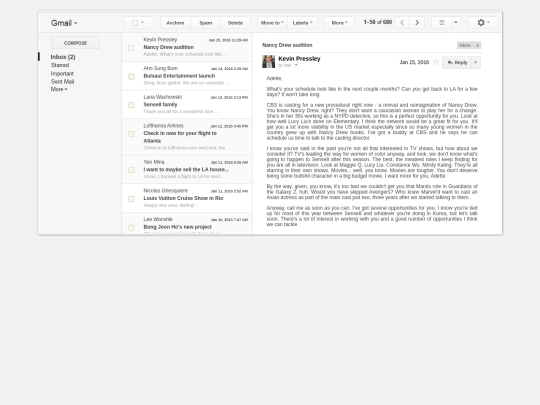This screenshot has width=540, height=405.
Task: Open the More actions dropdown in toolbar
Action: pos(339,23)
